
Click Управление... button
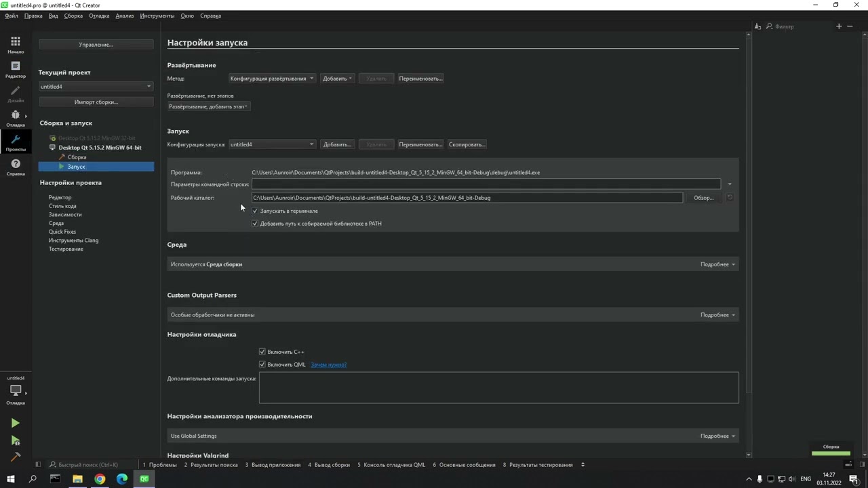pos(96,45)
